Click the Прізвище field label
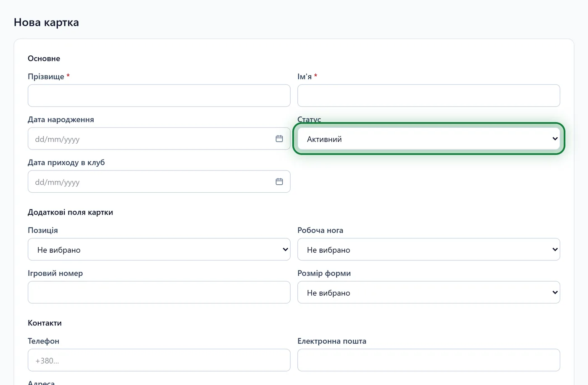Image resolution: width=588 pixels, height=385 pixels. 46,76
